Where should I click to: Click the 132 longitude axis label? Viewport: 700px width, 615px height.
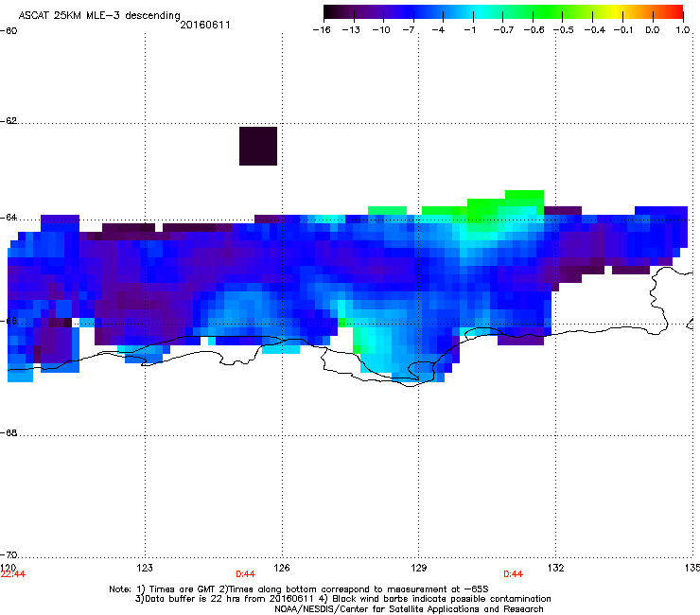(556, 568)
